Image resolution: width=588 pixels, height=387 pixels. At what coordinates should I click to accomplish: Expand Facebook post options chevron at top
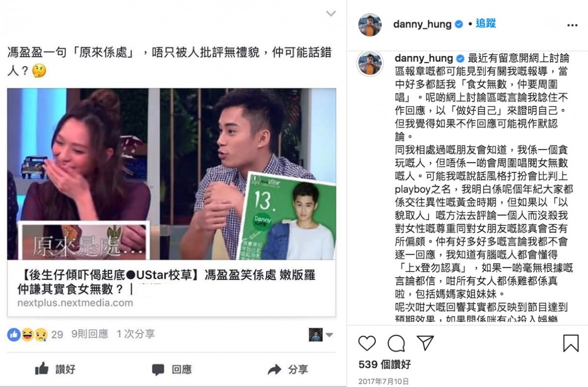click(x=331, y=14)
